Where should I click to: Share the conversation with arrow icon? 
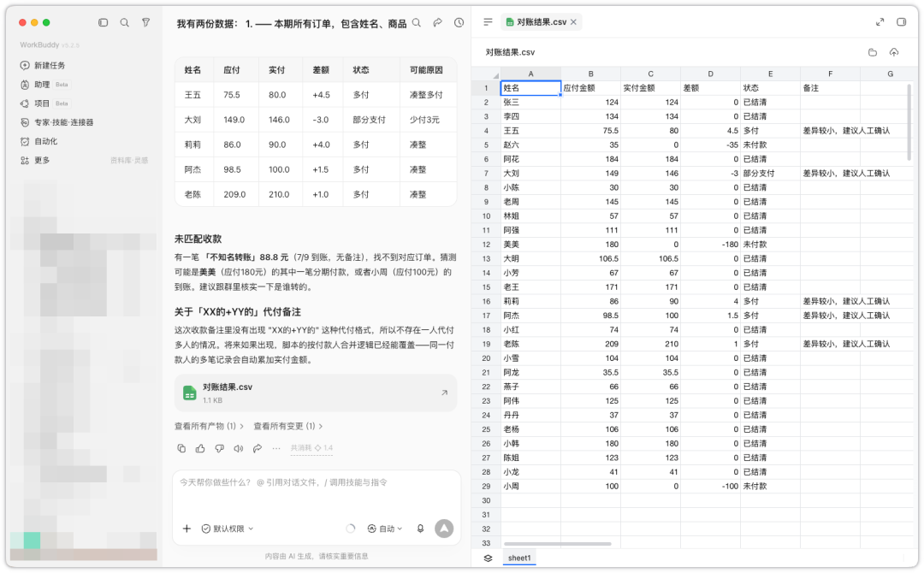click(x=437, y=23)
